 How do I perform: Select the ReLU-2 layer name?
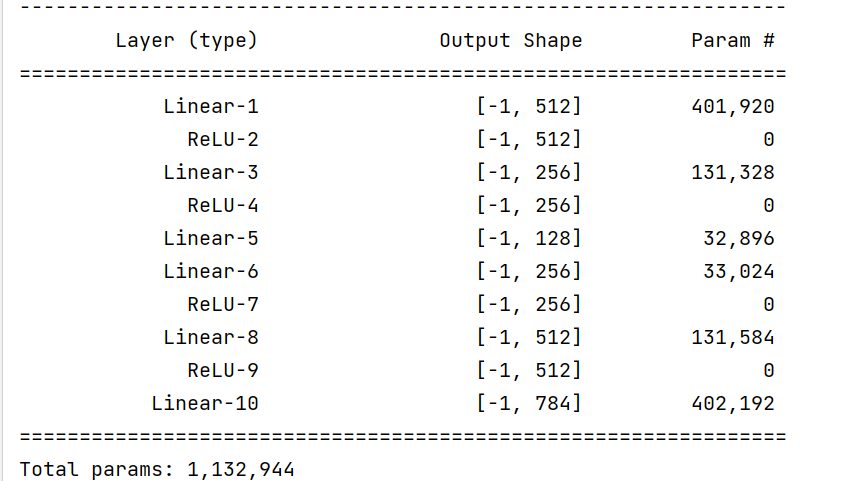coord(222,139)
